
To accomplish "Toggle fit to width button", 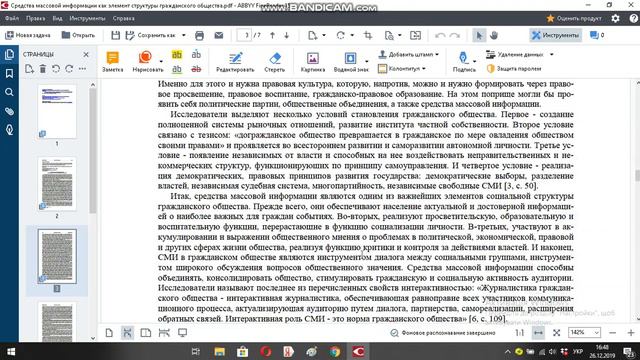I will (538, 333).
